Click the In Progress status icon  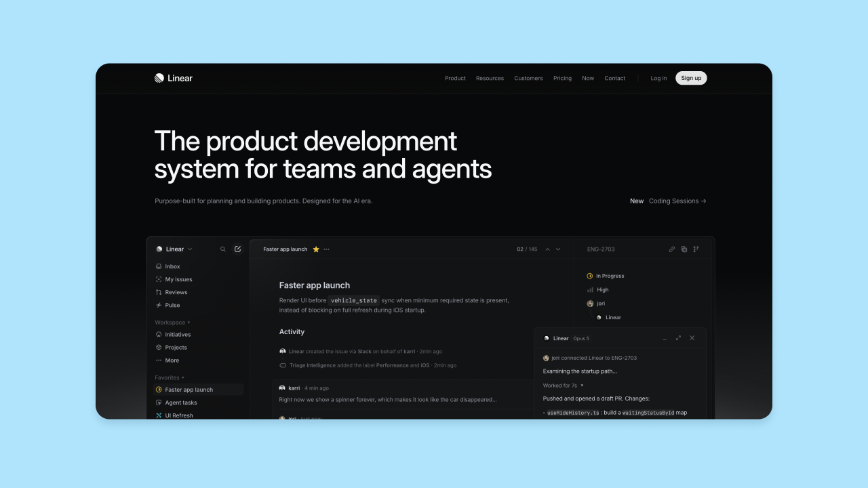[x=590, y=276]
